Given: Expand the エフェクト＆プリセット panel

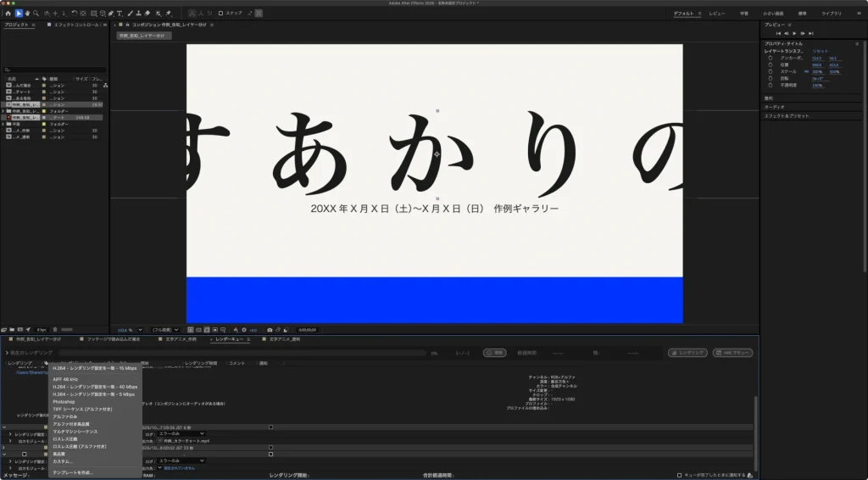Looking at the screenshot, I should 787,116.
